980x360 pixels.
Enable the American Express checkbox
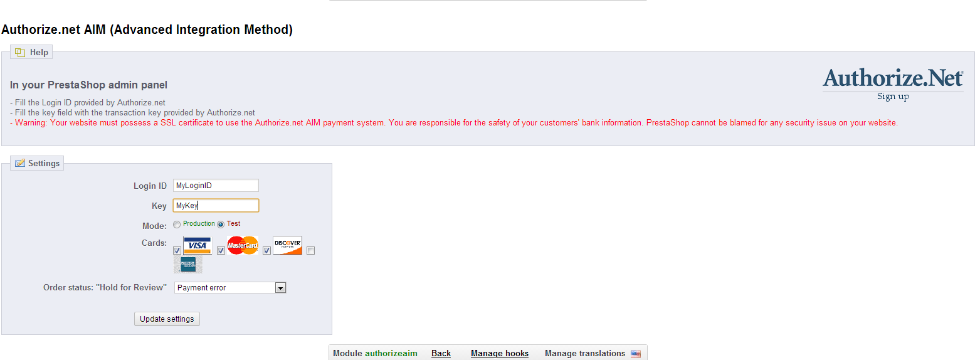pos(311,251)
